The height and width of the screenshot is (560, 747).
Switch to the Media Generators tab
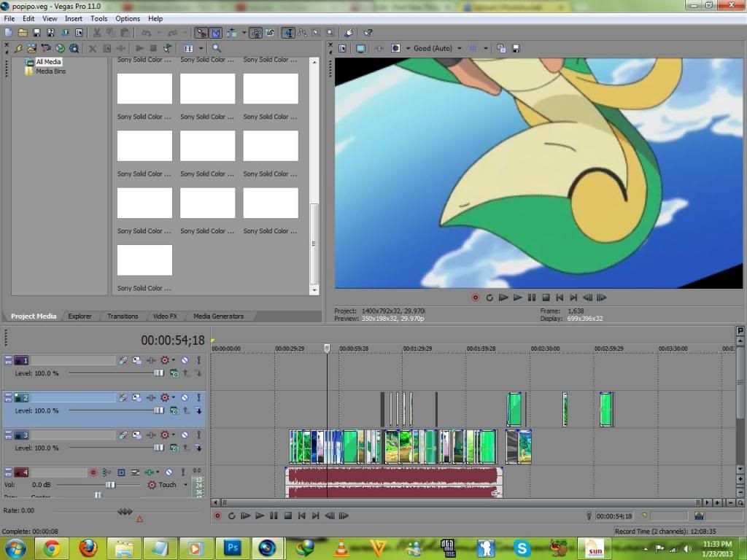click(x=218, y=316)
